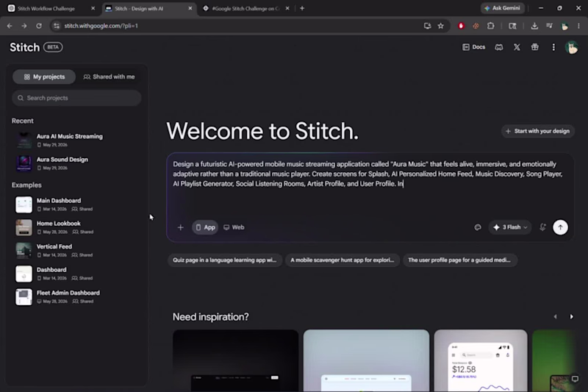The image size is (588, 392).
Task: Click the Ask Gemini button
Action: (x=503, y=8)
